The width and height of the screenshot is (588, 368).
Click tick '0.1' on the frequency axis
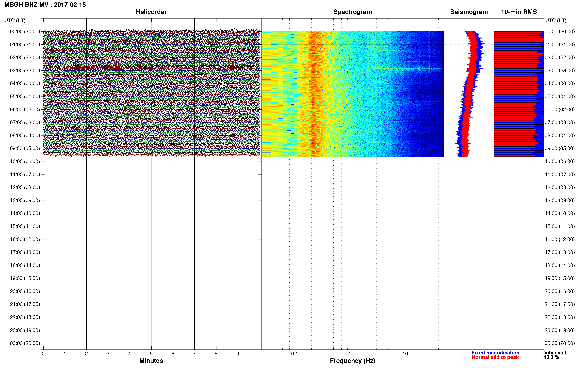point(295,354)
